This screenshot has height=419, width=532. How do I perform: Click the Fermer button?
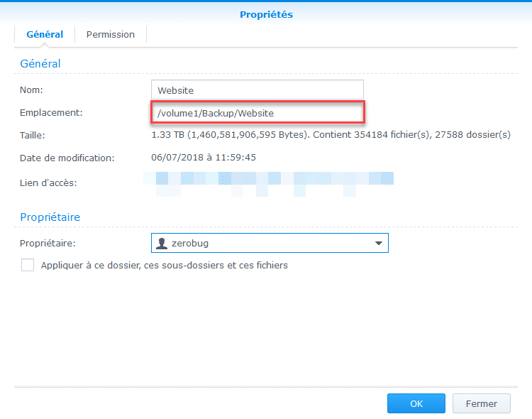tap(481, 403)
